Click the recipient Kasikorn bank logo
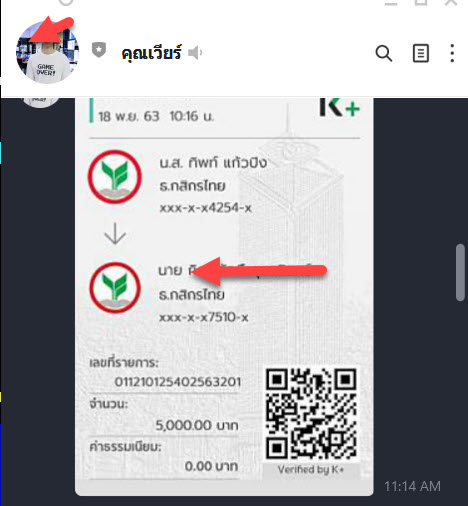468x506 pixels. (115, 287)
